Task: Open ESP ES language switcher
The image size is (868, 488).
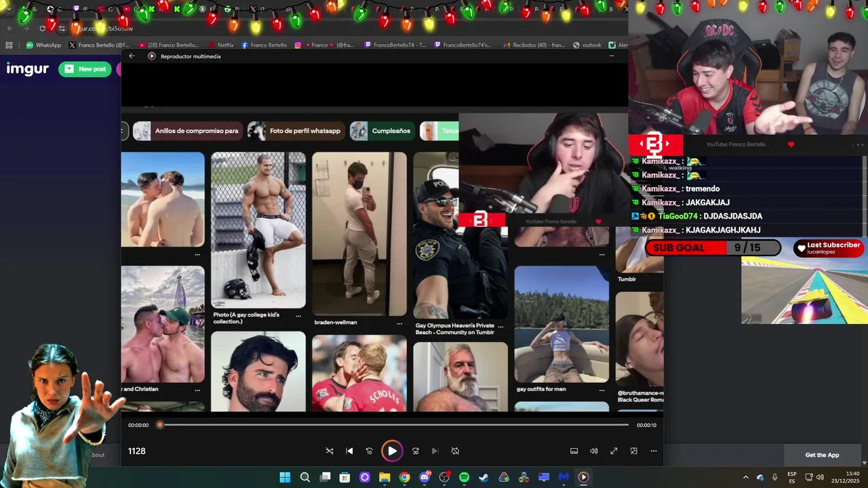Action: (792, 477)
